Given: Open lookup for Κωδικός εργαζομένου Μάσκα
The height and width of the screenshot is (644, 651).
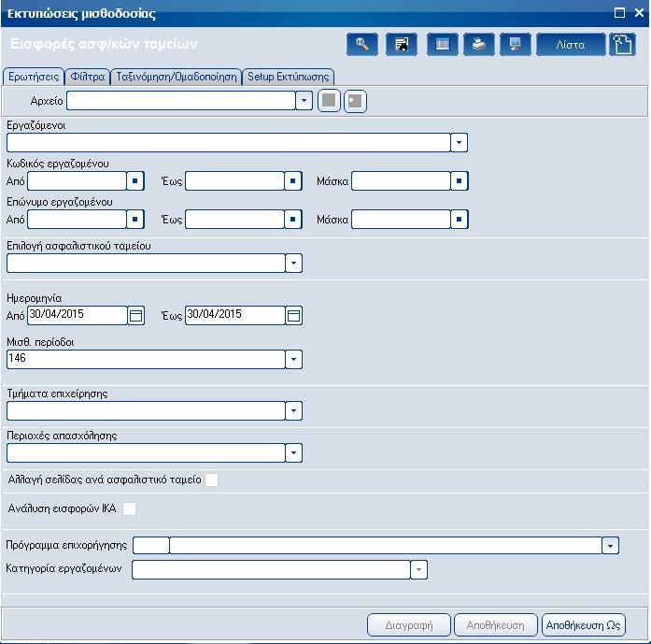Looking at the screenshot, I should coord(459,181).
